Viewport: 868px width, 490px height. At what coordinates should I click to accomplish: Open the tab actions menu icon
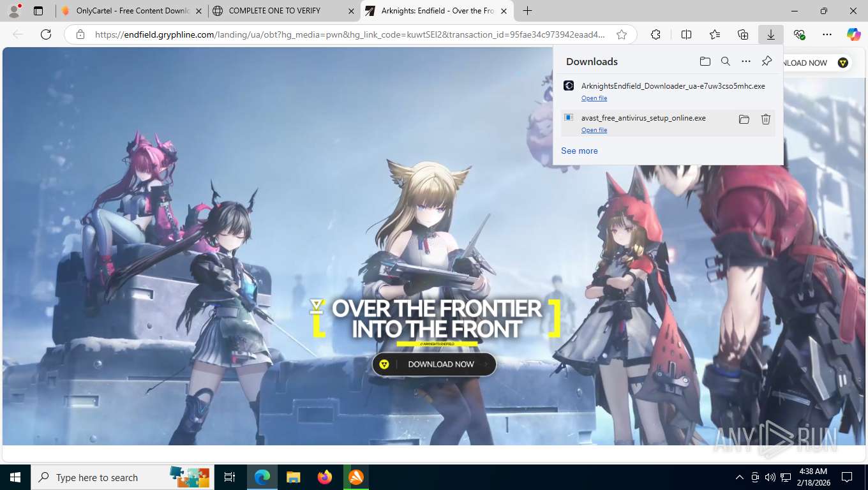[x=38, y=11]
